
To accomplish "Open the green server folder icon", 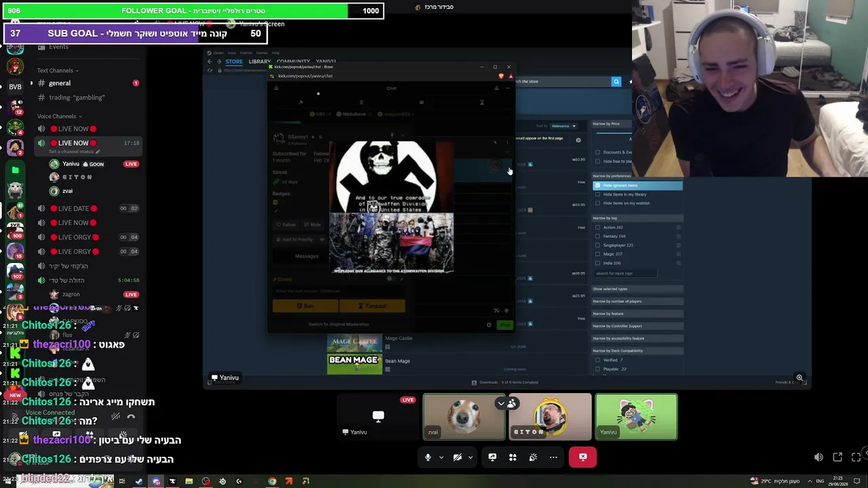I will pos(15,170).
